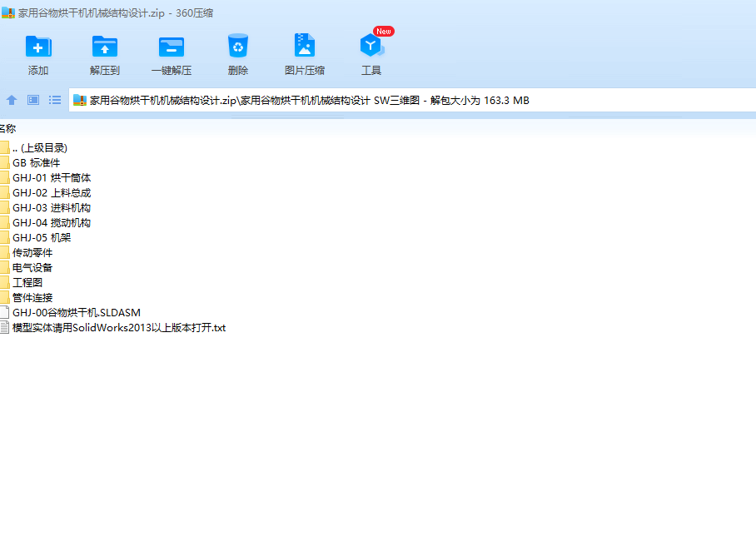Click the 解压到 (Extract to) icon
Image resolution: width=756 pixels, height=556 pixels.
[x=105, y=47]
